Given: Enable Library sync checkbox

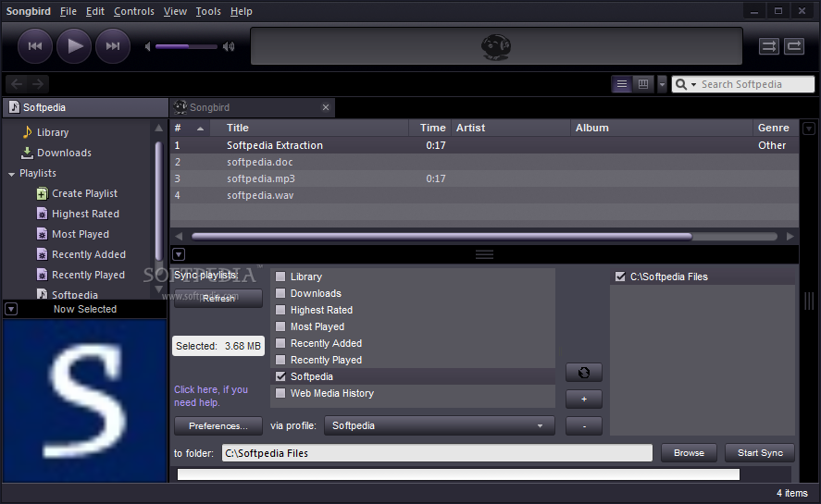Looking at the screenshot, I should [x=280, y=277].
